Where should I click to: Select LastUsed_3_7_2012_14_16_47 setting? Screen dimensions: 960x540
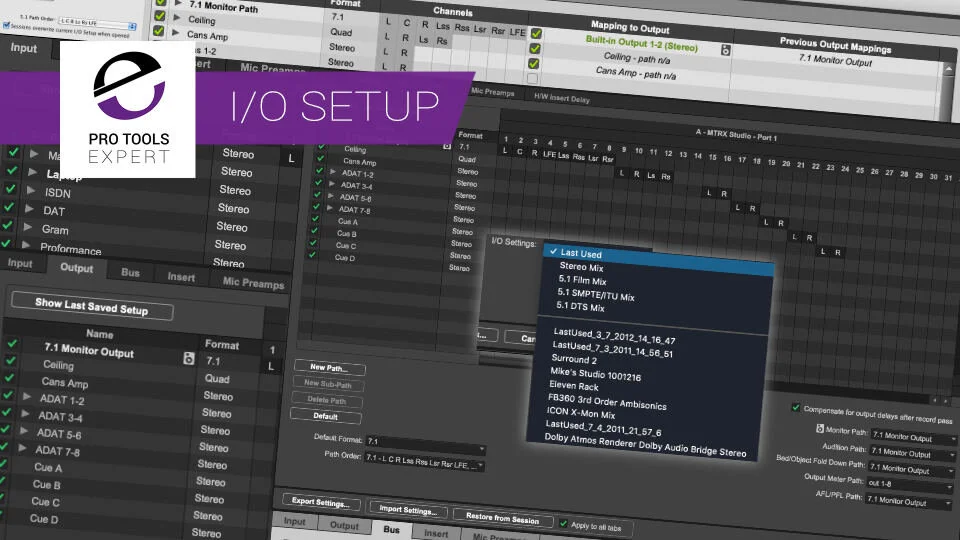click(x=614, y=336)
